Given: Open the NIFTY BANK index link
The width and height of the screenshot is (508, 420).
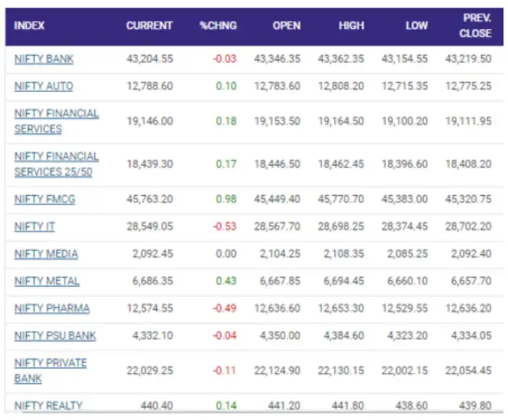Looking at the screenshot, I should [44, 59].
